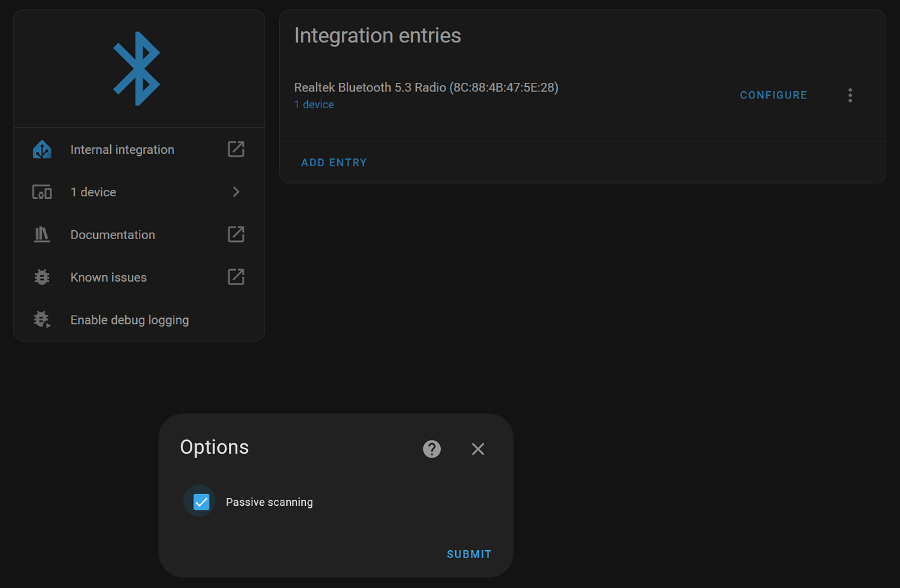Open the Known issues external link
This screenshot has width=900, height=588.
tap(235, 276)
